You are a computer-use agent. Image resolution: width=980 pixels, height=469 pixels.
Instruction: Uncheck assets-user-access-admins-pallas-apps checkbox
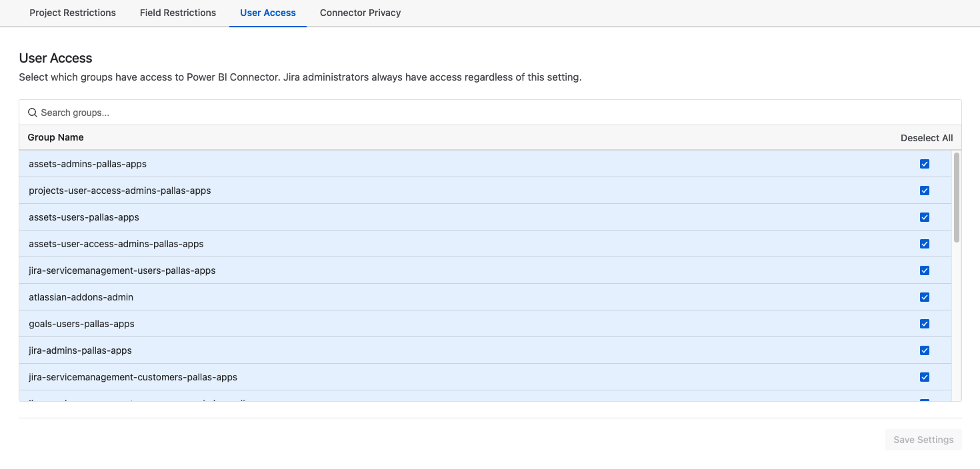point(925,244)
